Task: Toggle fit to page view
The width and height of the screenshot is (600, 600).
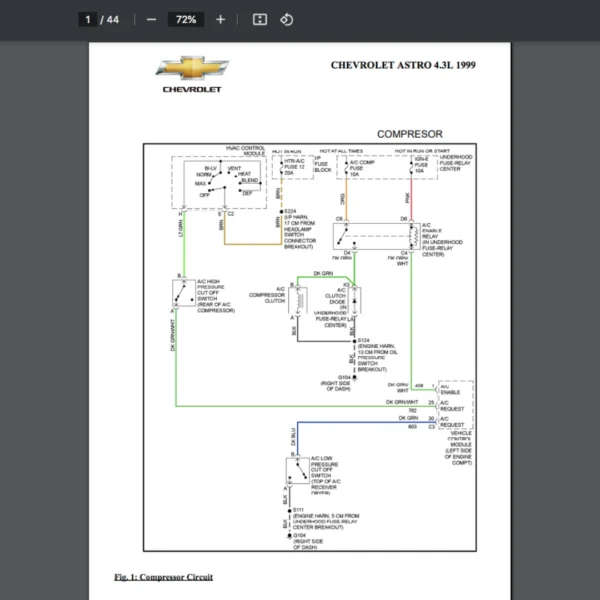Action: click(259, 19)
